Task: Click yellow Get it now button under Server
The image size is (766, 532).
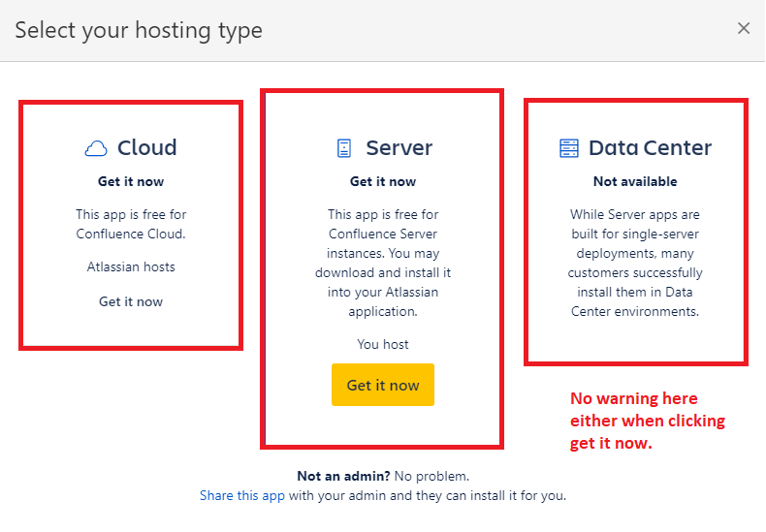Action: point(383,385)
